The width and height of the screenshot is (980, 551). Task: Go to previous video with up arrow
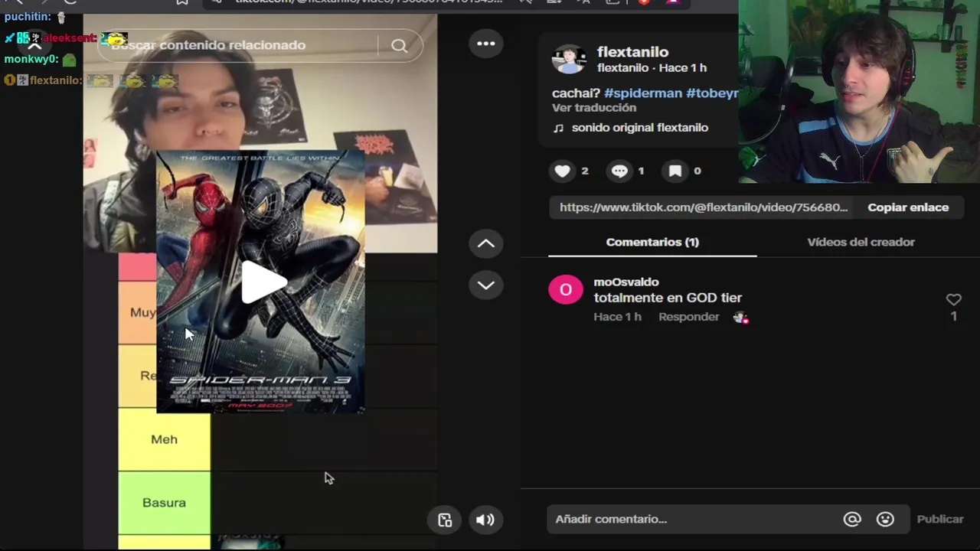click(486, 243)
